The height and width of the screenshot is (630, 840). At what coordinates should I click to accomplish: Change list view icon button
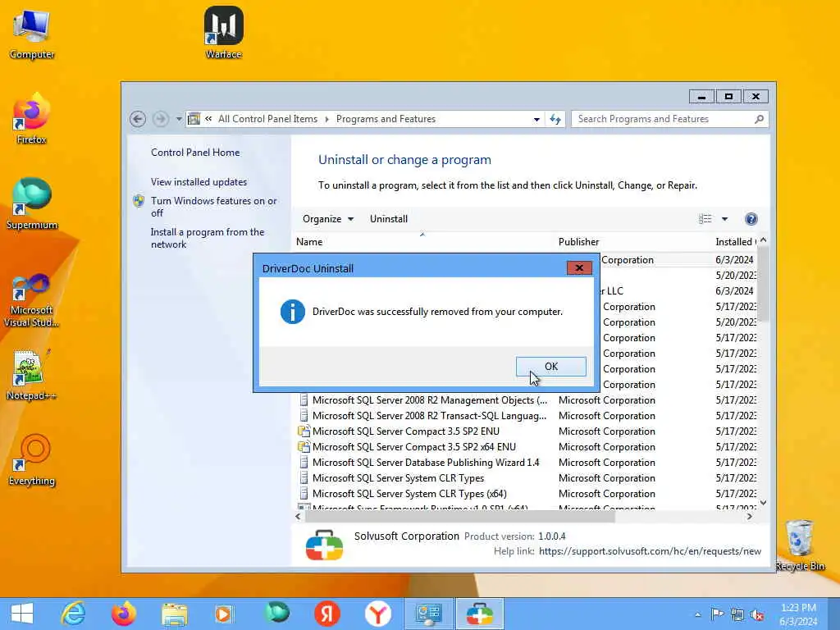tap(705, 218)
